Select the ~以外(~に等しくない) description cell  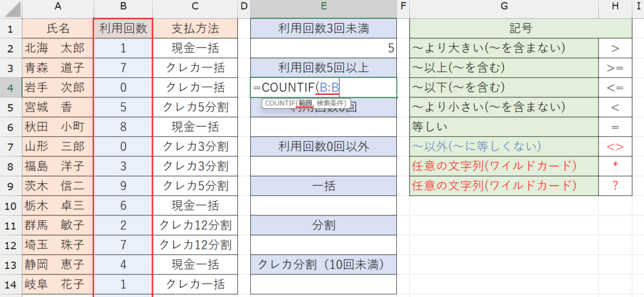[504, 147]
